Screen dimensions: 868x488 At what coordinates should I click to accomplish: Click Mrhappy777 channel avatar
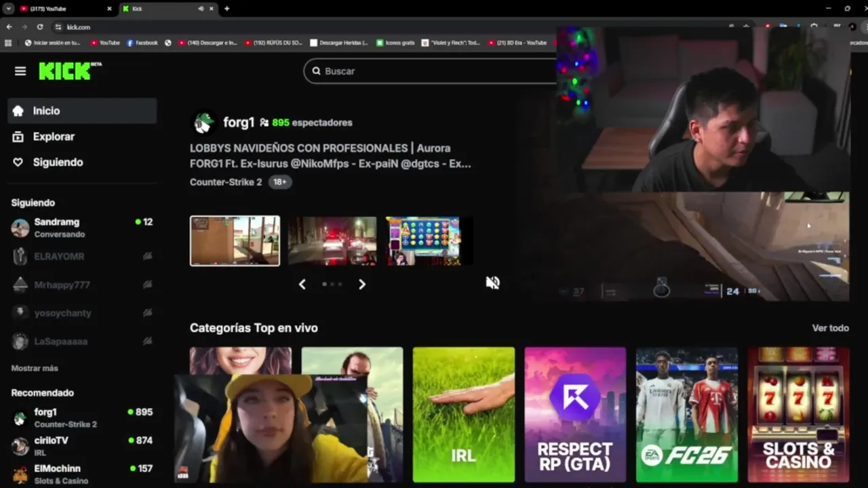click(20, 285)
